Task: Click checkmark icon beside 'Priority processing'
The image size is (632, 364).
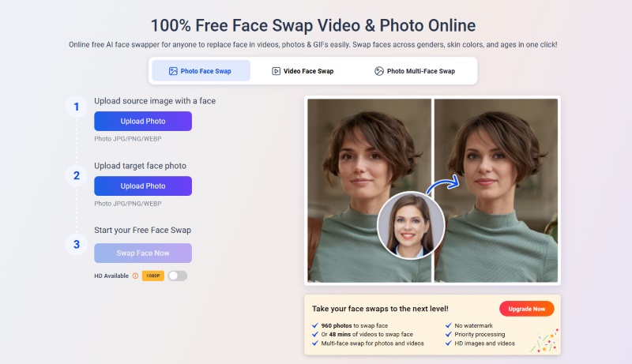Action: tap(448, 334)
